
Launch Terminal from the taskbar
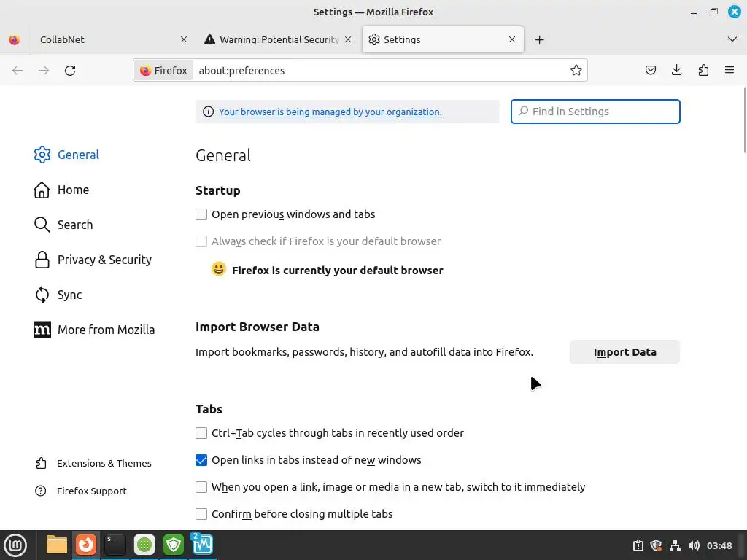click(115, 545)
